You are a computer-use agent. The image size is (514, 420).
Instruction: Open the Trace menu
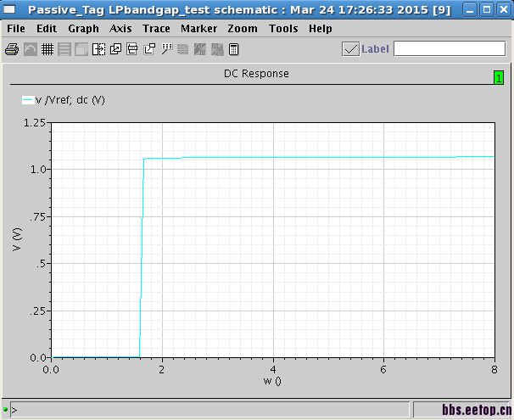point(156,29)
